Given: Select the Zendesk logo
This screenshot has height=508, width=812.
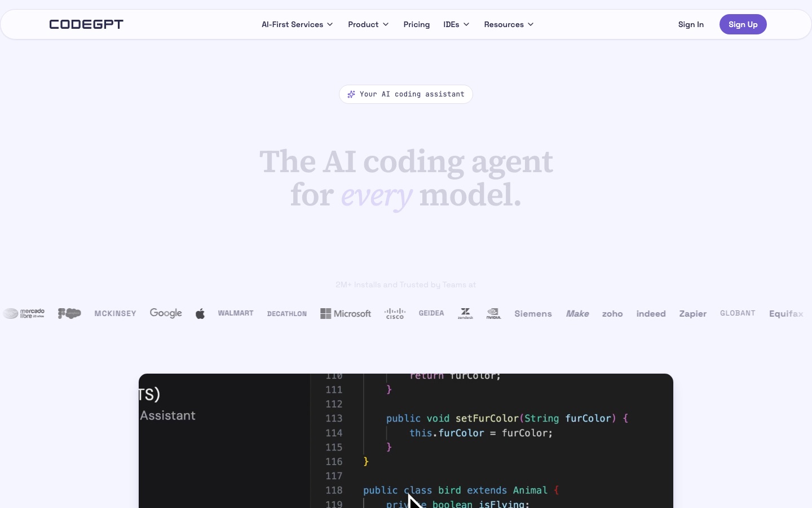Looking at the screenshot, I should pos(465,314).
